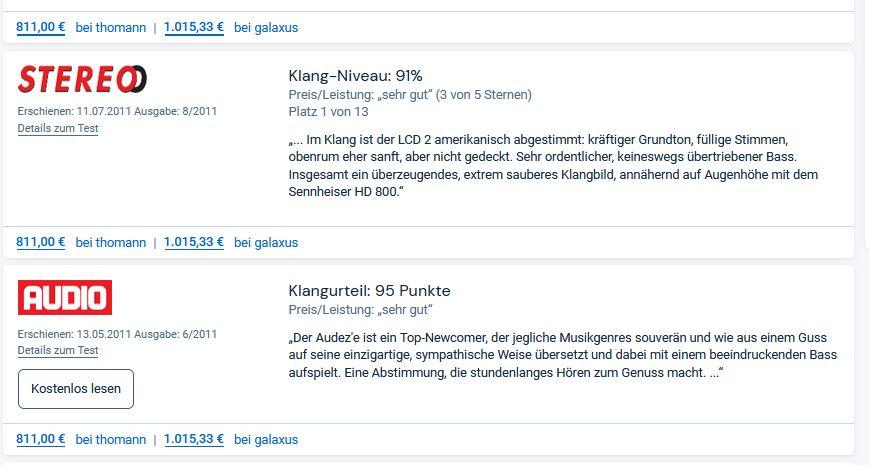Click the Klangurteil: 95 Punkte heading
Image resolution: width=869 pixels, height=465 pixels.
pos(369,291)
